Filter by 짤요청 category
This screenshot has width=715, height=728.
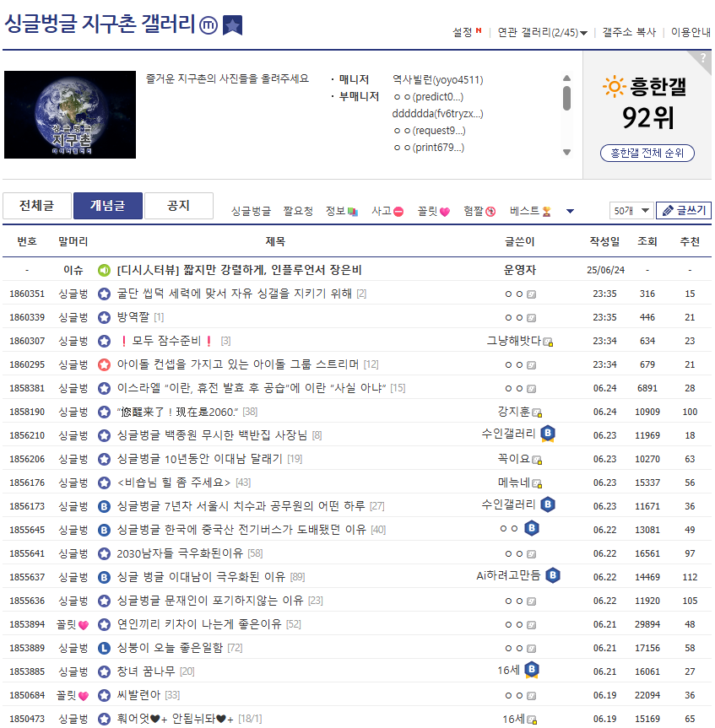[298, 211]
